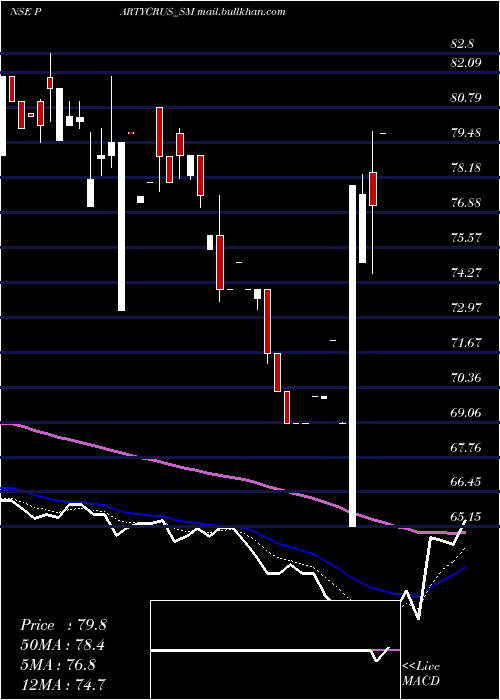
Task: Click the mail.bullkhan.com watermark text
Action: coord(241,12)
